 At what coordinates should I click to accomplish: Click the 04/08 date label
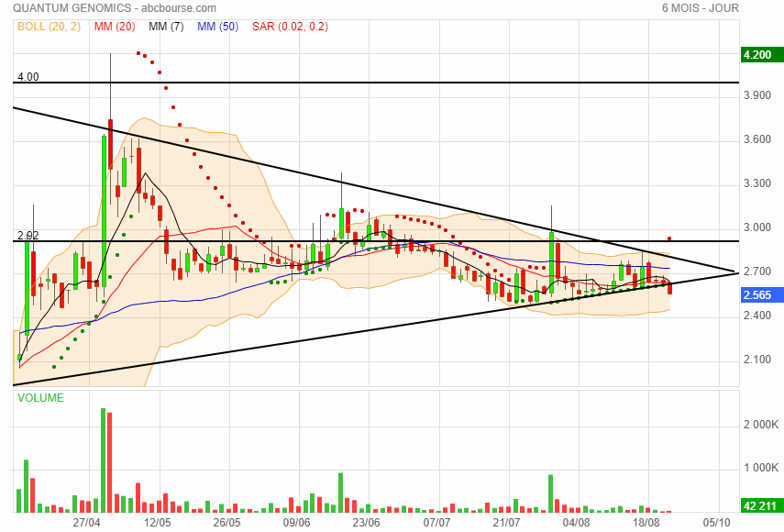tap(576, 523)
